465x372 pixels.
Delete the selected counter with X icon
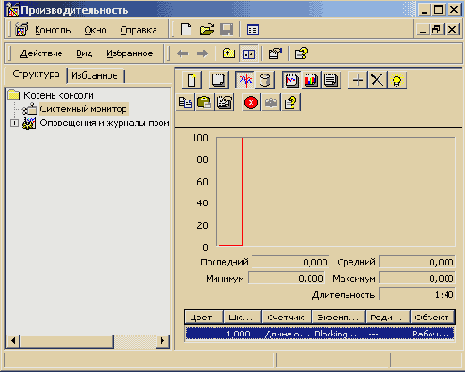[x=377, y=80]
